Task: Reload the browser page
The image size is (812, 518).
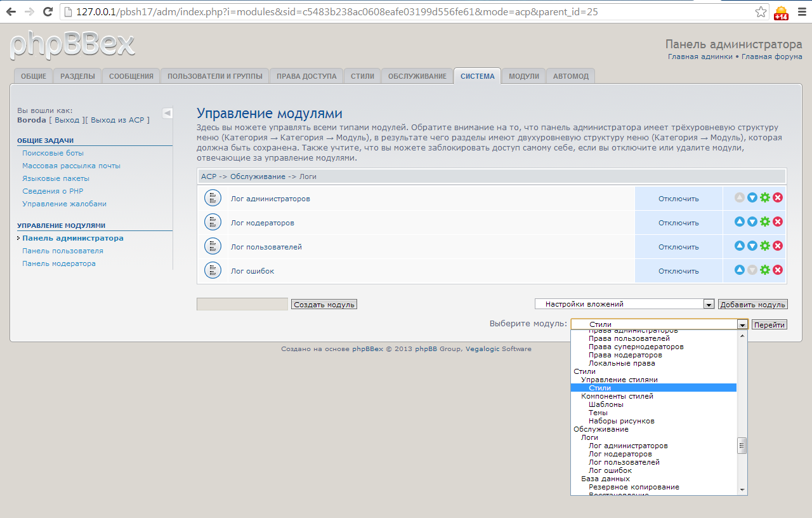Action: click(48, 12)
